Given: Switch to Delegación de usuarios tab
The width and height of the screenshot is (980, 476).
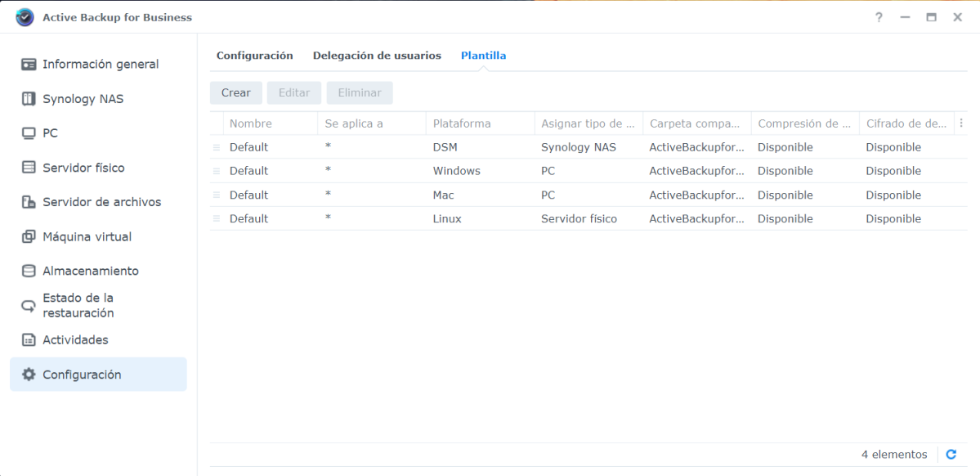Looking at the screenshot, I should [x=377, y=56].
